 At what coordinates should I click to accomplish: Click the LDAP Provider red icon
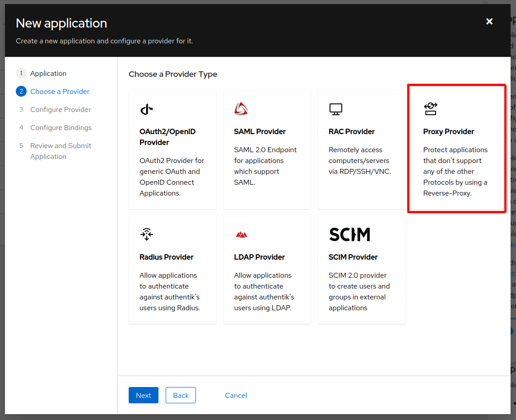click(241, 234)
